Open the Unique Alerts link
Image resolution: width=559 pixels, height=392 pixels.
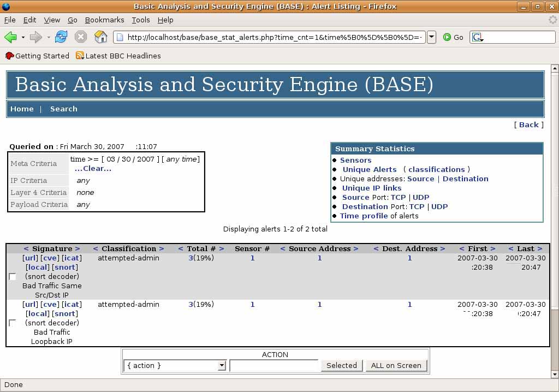click(370, 169)
